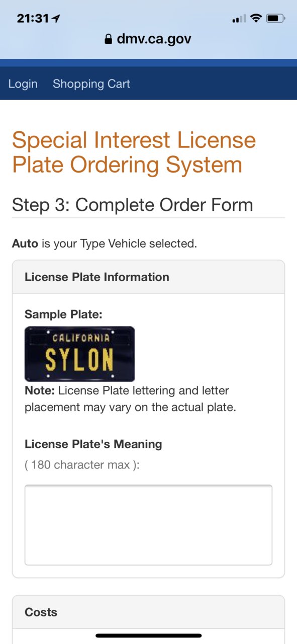Tap the lock icon beside dmv.ca.gov
The image size is (297, 644).
[x=108, y=39]
